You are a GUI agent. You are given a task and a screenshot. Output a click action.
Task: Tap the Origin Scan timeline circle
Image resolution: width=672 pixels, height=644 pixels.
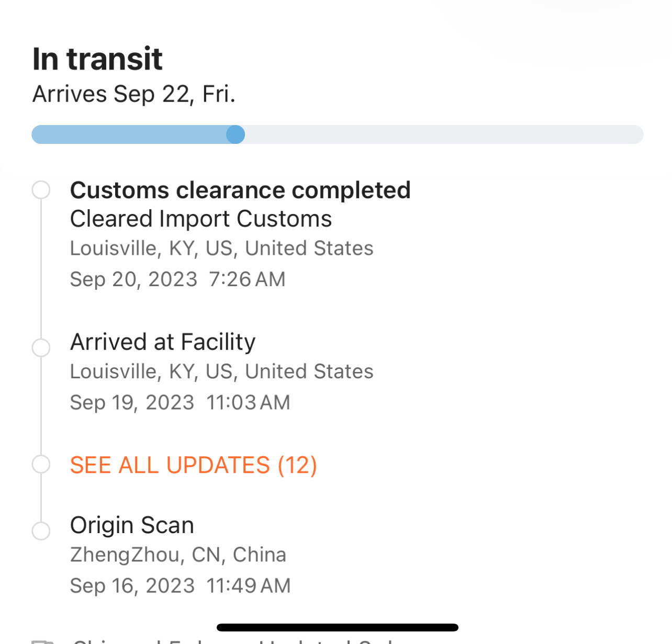(41, 530)
